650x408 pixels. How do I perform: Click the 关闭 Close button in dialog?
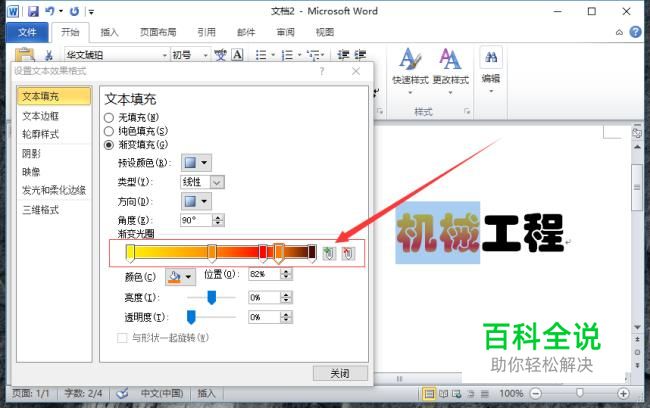(x=340, y=374)
